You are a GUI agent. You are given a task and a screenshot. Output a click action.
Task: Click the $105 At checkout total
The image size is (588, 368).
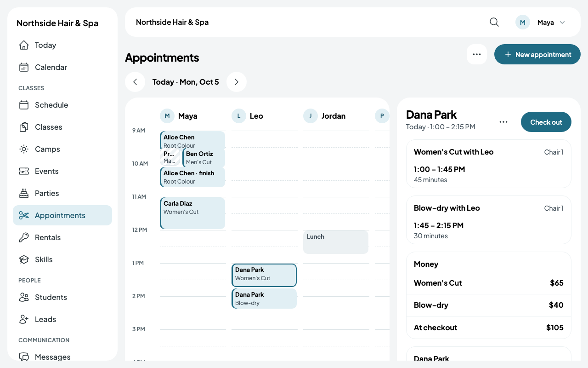pos(555,328)
